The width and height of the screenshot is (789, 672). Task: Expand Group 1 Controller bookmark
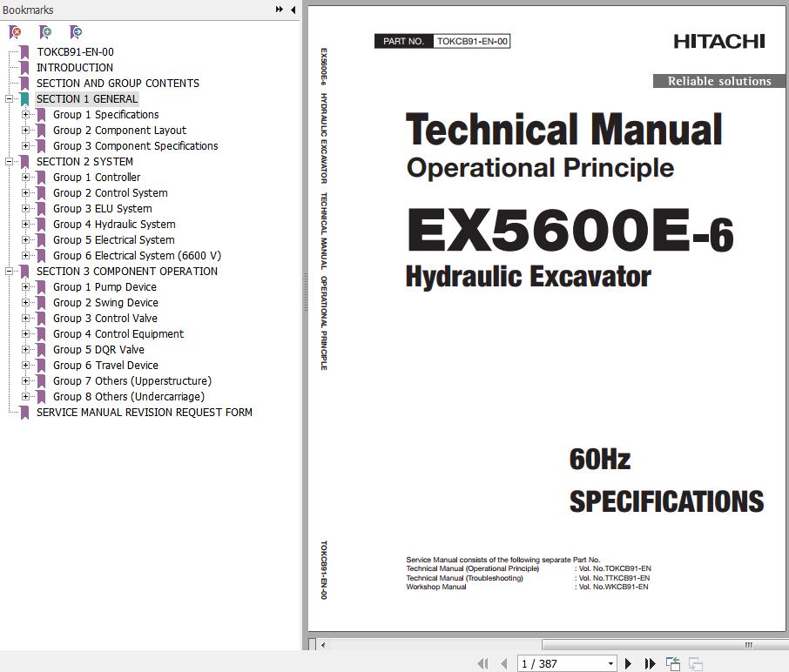pos(25,177)
